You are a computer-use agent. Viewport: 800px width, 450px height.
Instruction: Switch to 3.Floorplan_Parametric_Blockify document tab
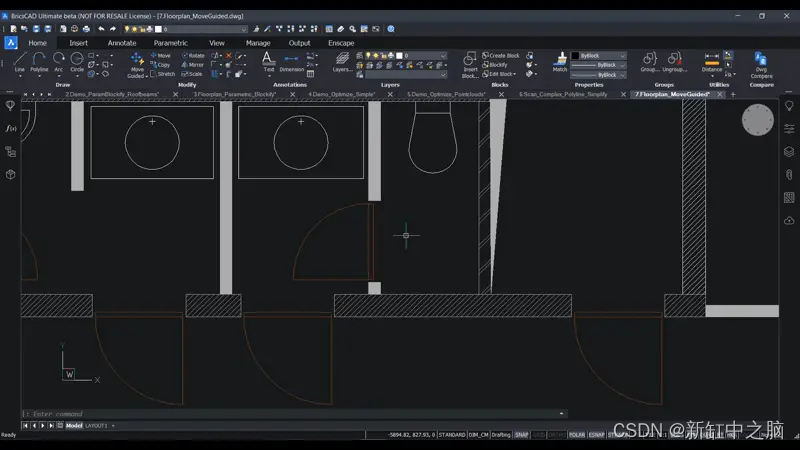[235, 94]
